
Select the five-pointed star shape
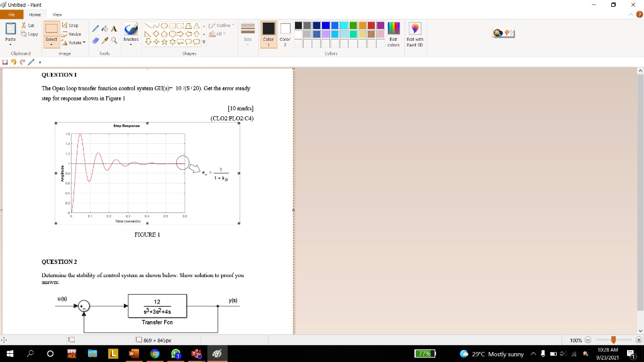click(165, 42)
